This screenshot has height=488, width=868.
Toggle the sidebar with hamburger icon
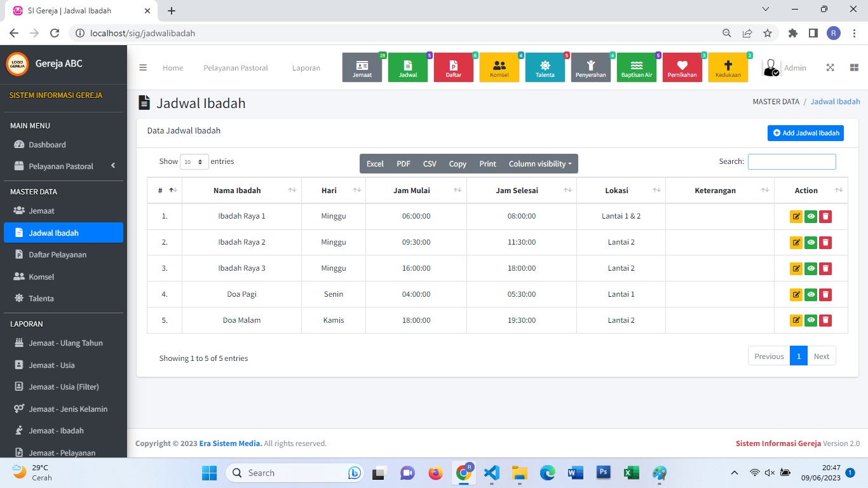coord(143,68)
